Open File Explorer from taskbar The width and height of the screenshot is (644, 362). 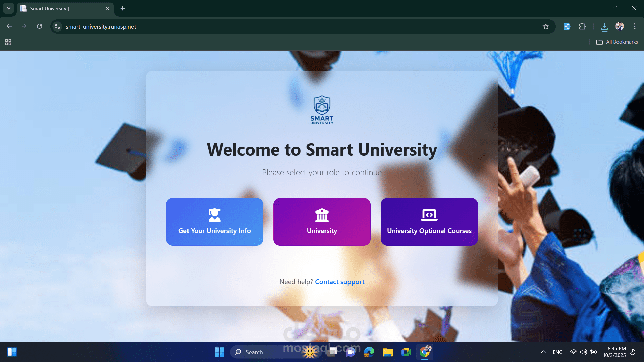point(387,352)
